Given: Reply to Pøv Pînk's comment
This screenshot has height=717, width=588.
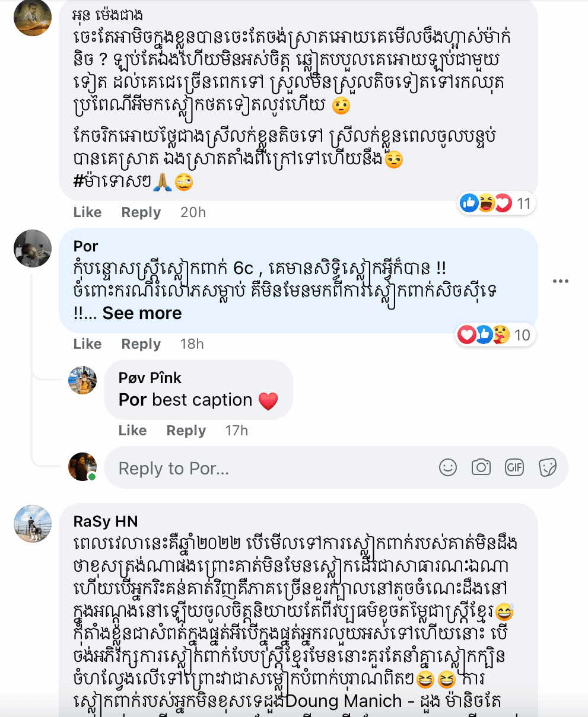Looking at the screenshot, I should [x=186, y=431].
